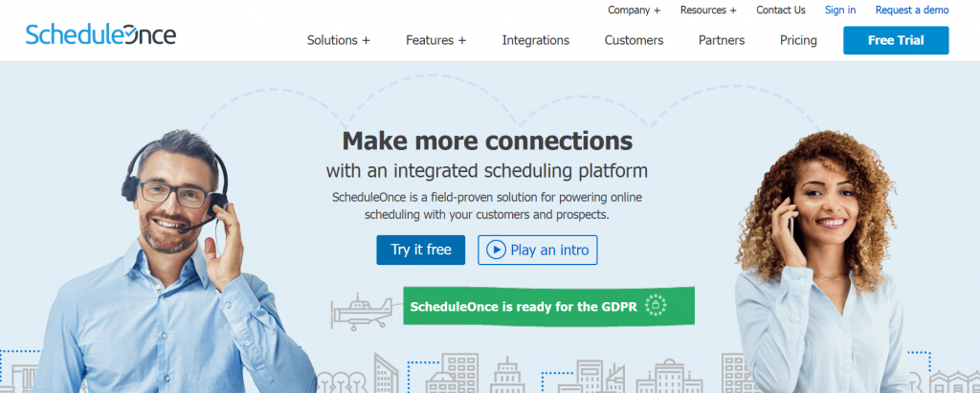
Task: Expand the Resources + menu
Action: click(x=708, y=10)
